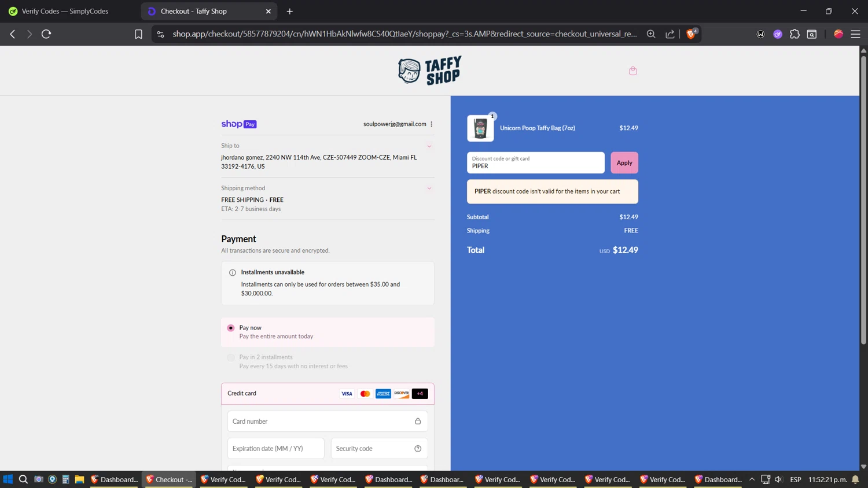The width and height of the screenshot is (868, 488).
Task: Click the vertical scrollbar thumb
Action: (x=863, y=199)
